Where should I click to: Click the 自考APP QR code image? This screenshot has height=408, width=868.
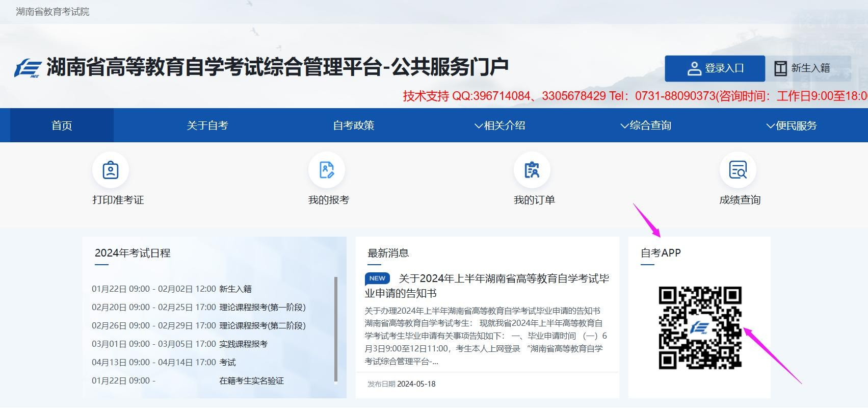click(700, 328)
